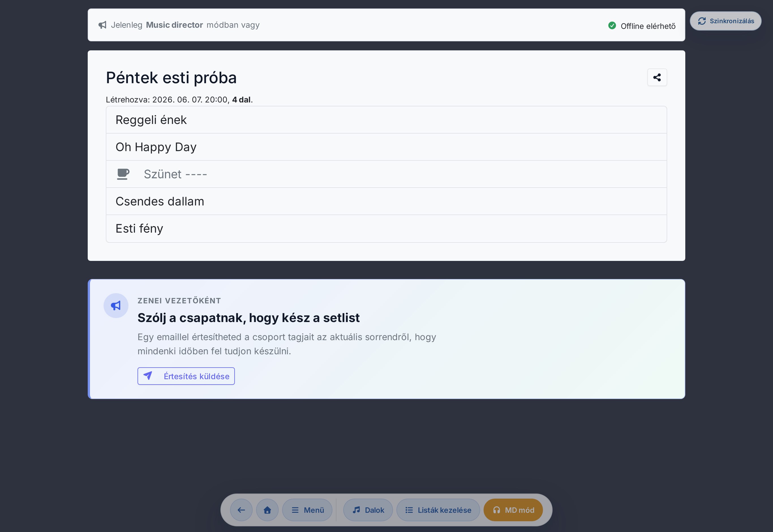Open Dalok in the bottom navigation
This screenshot has height=532, width=773.
click(368, 510)
